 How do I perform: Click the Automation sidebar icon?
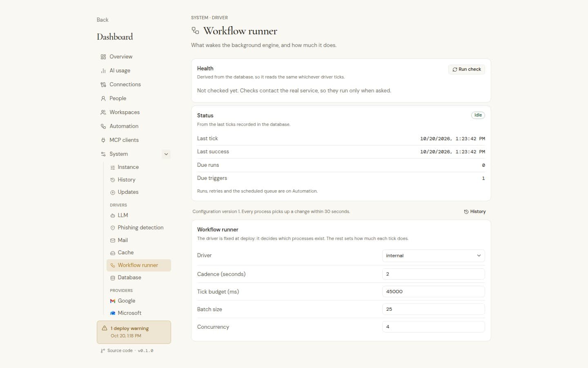[103, 126]
